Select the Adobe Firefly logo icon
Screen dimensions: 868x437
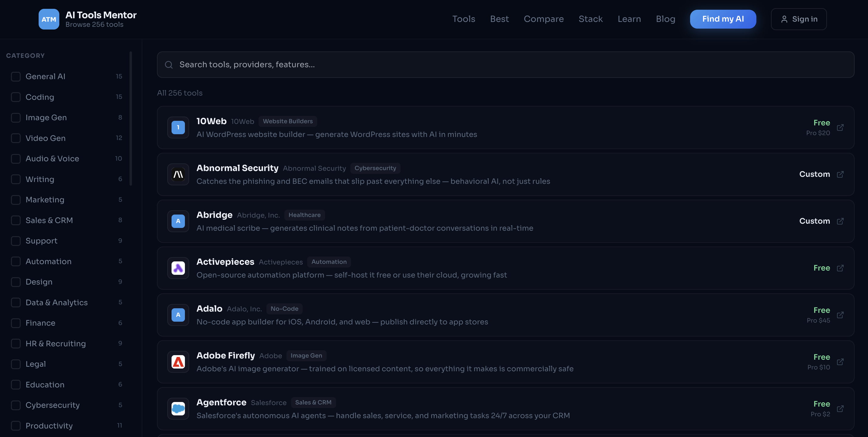pos(178,362)
